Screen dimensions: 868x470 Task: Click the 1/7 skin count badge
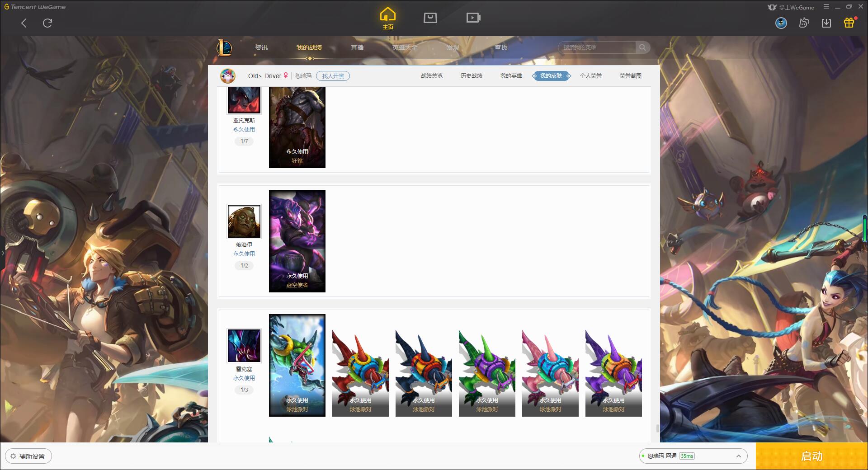point(244,141)
